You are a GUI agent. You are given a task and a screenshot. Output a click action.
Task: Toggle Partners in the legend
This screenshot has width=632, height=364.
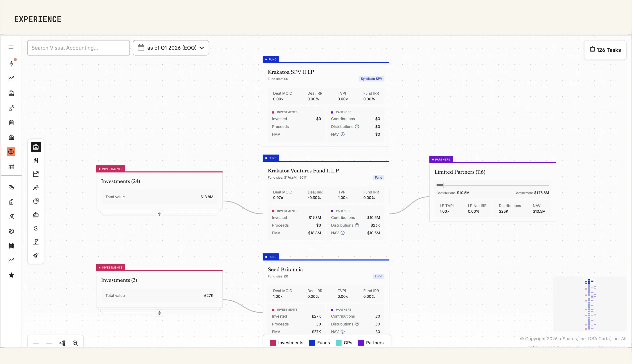[371, 343]
